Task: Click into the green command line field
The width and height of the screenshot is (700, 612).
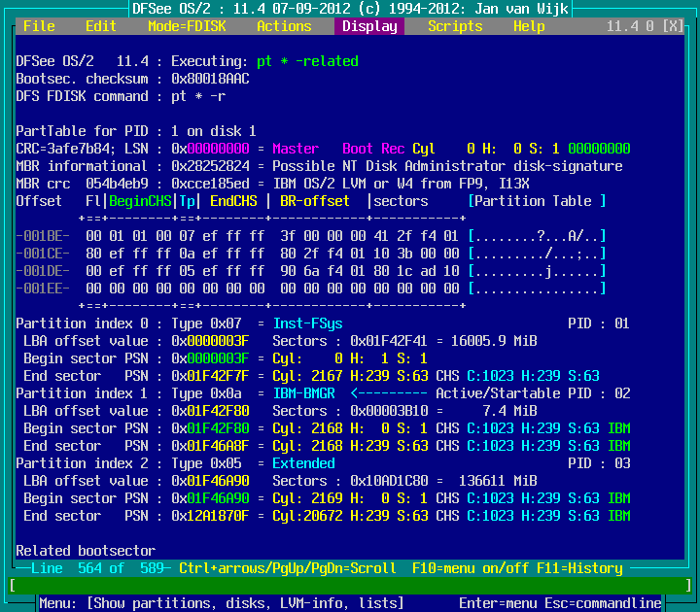Action: pyautogui.click(x=350, y=586)
